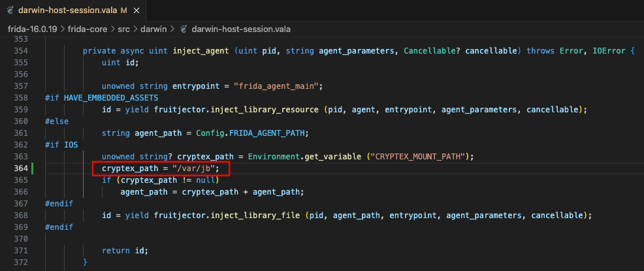The image size is (644, 271).
Task: Click the null keyword on line 365
Action: 205,180
